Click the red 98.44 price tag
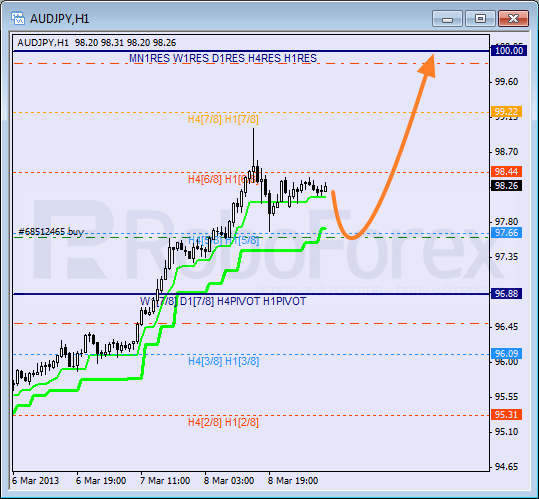 click(x=507, y=171)
